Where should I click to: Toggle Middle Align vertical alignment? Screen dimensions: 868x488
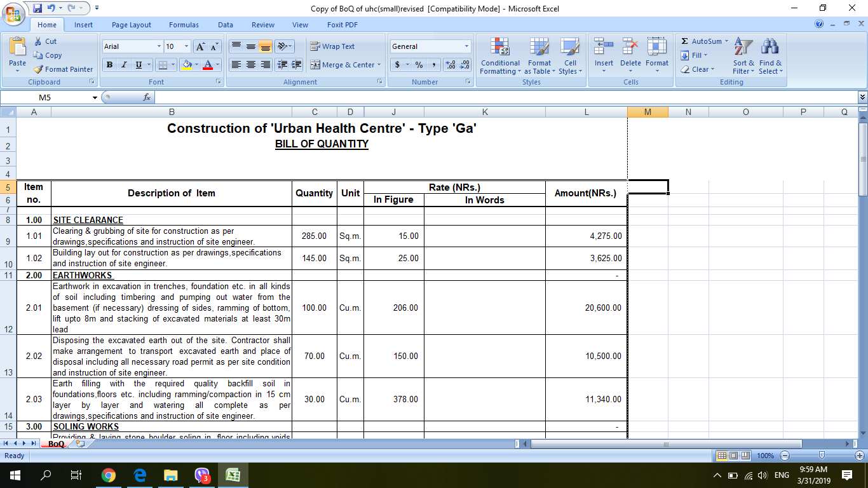[x=251, y=46]
